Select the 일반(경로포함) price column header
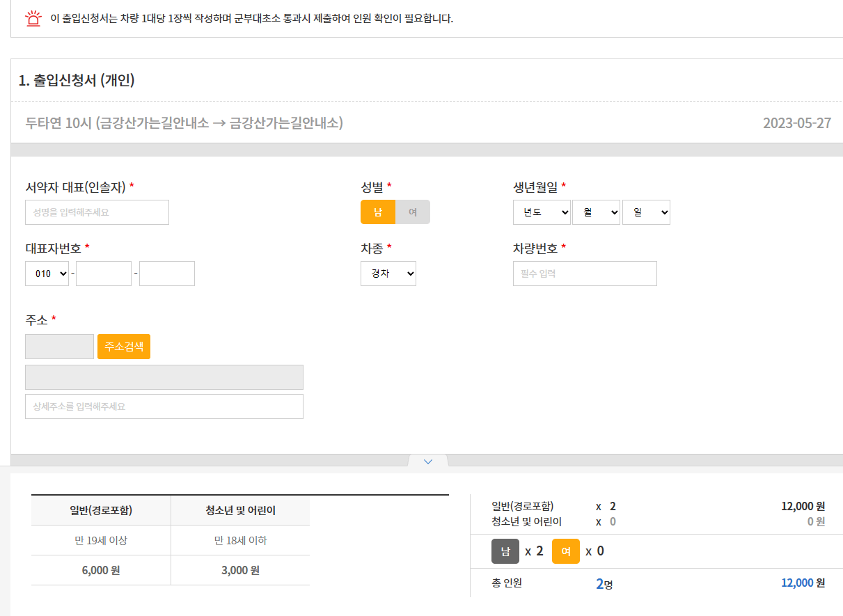Viewport: 843px width, 616px height. 101,510
